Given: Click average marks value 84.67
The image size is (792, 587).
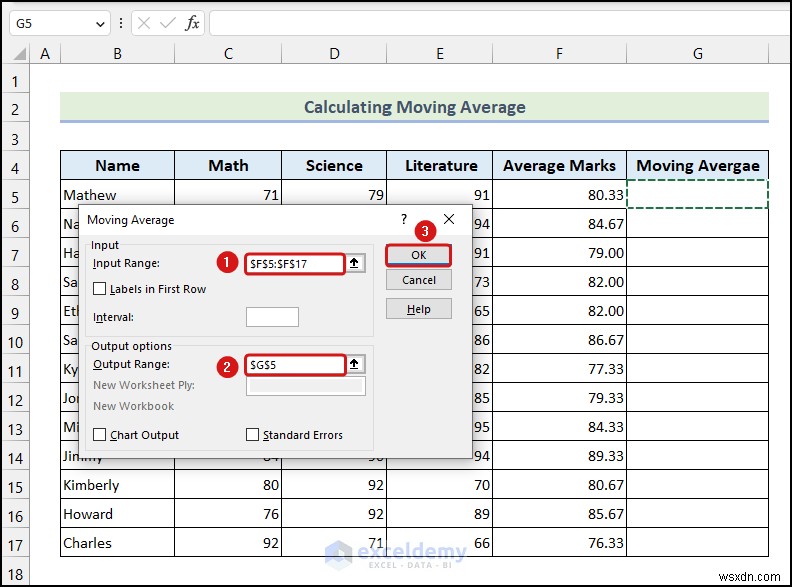Looking at the screenshot, I should 560,224.
